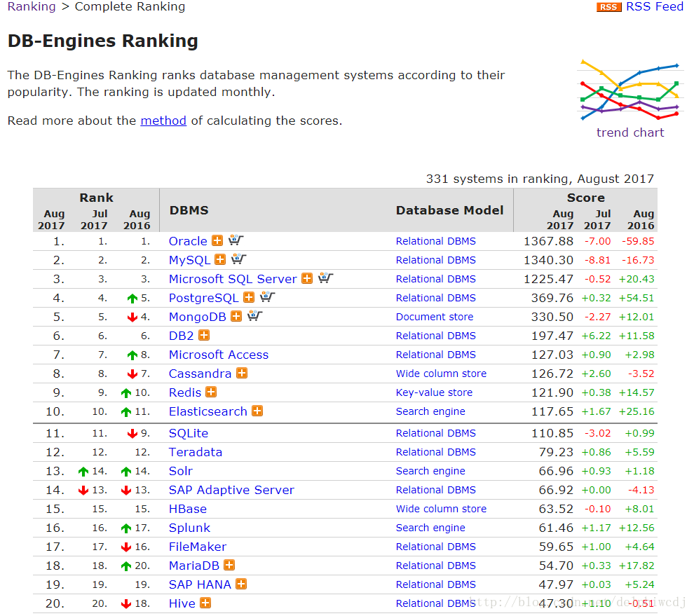The height and width of the screenshot is (616, 694).
Task: Click the shopping cart icon next to Oracle
Action: pos(236,240)
